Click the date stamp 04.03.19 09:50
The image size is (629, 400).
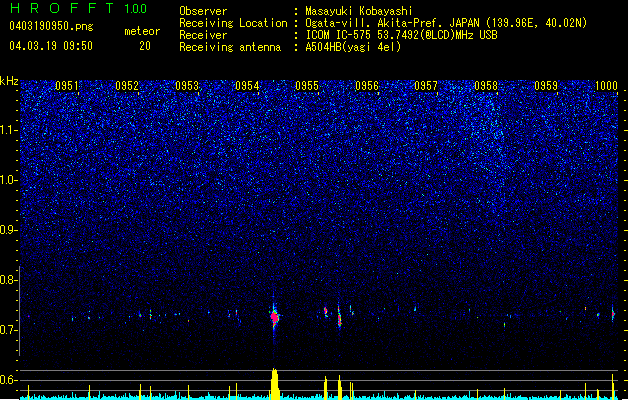pos(51,46)
